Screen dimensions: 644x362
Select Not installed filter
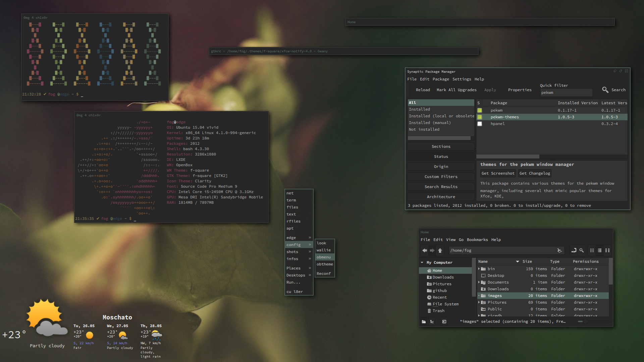pyautogui.click(x=441, y=129)
